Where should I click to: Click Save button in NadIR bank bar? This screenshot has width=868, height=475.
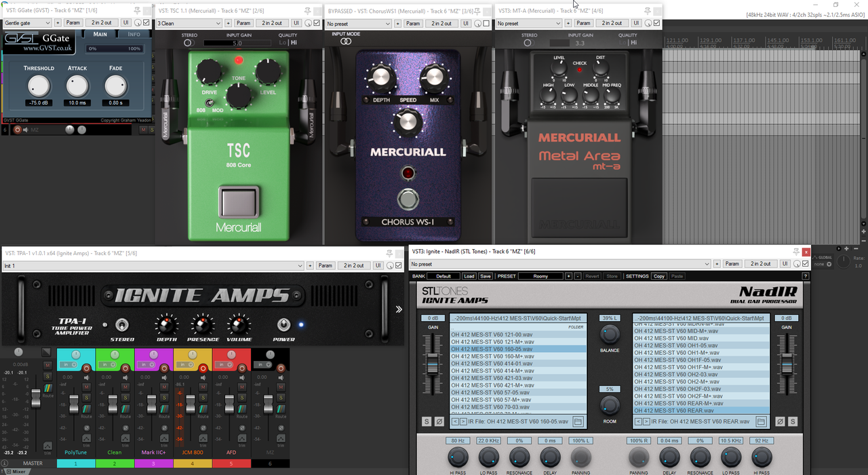click(486, 276)
